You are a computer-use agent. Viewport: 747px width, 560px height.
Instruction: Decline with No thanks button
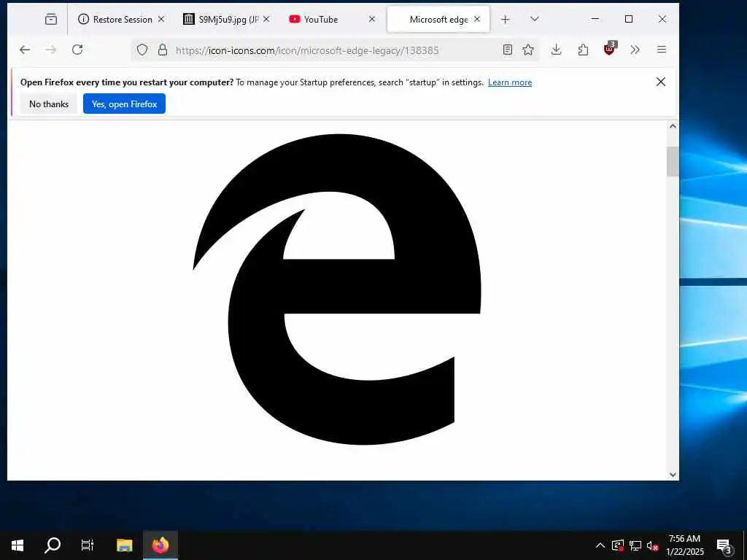click(49, 104)
